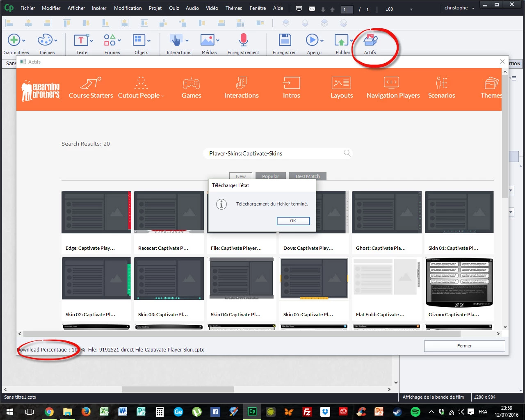Click the Fermer button
The height and width of the screenshot is (420, 525).
pos(464,346)
